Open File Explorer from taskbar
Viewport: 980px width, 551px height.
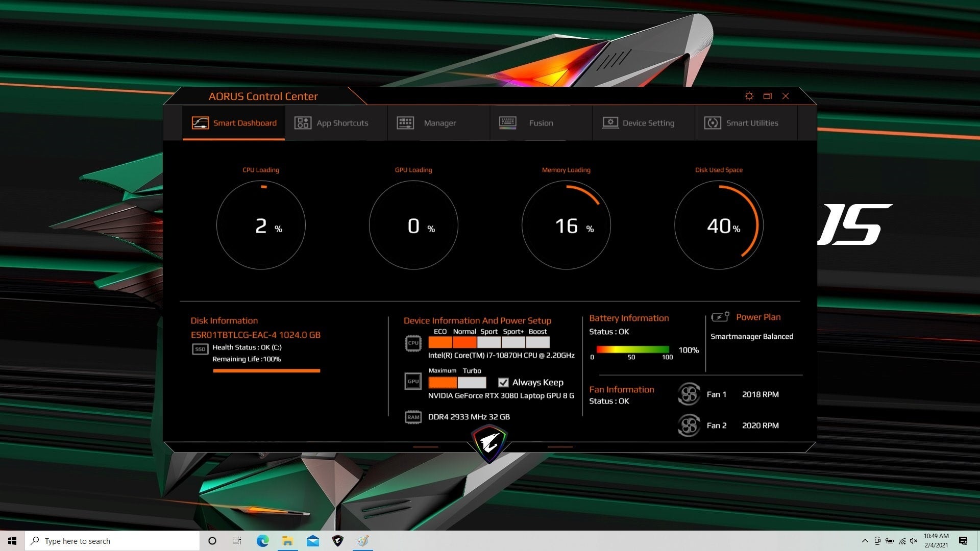tap(287, 541)
